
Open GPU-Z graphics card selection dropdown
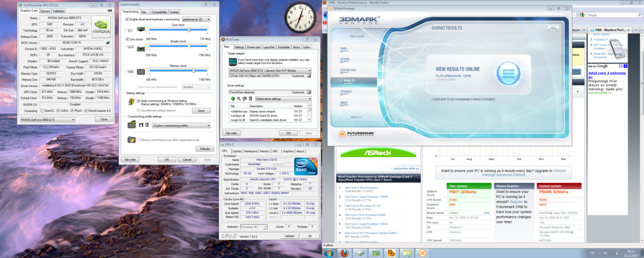[x=48, y=120]
